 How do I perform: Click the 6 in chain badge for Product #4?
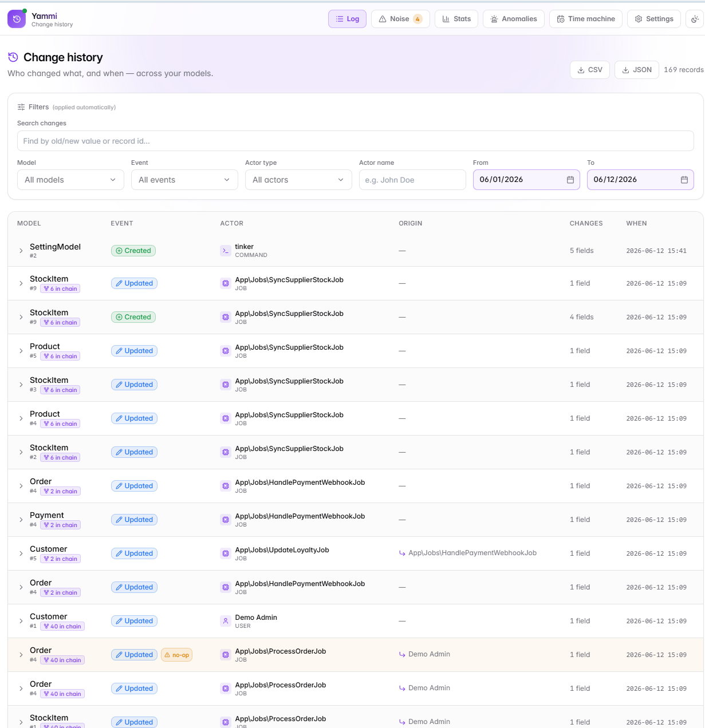click(x=60, y=424)
